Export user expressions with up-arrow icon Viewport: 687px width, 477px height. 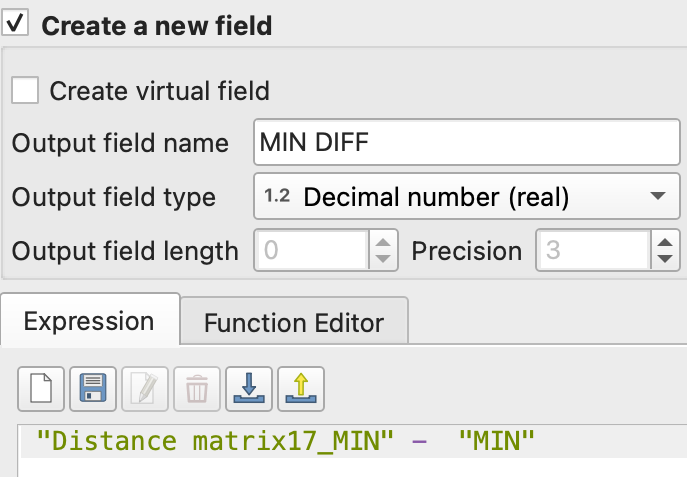[301, 385]
